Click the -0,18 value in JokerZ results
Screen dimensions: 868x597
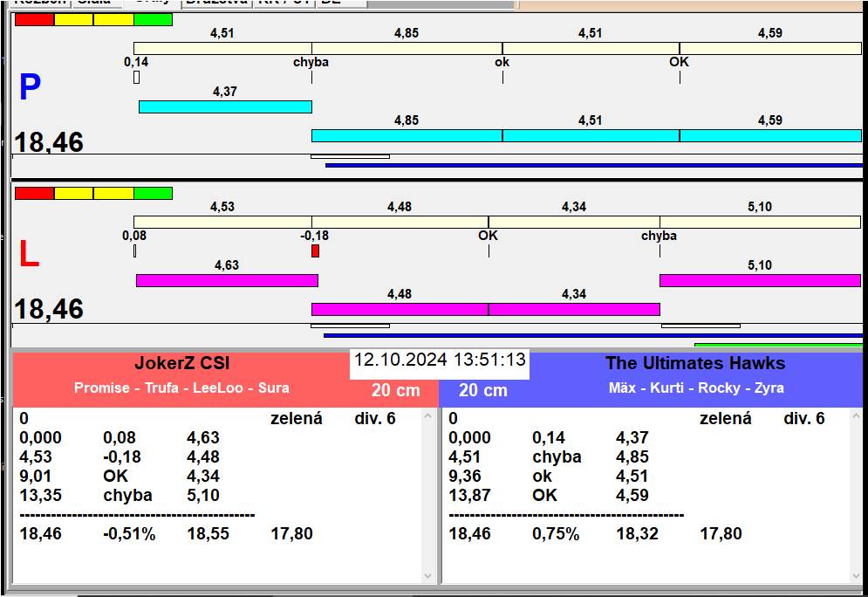[122, 456]
